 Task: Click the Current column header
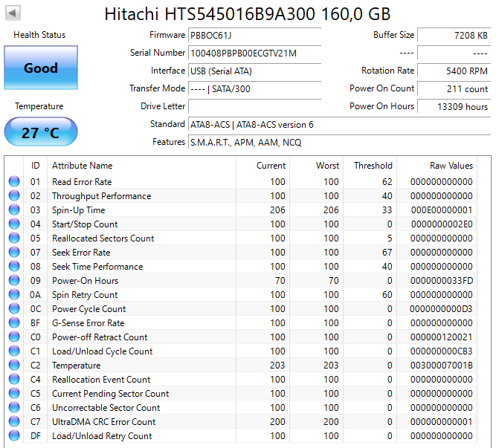tap(263, 166)
